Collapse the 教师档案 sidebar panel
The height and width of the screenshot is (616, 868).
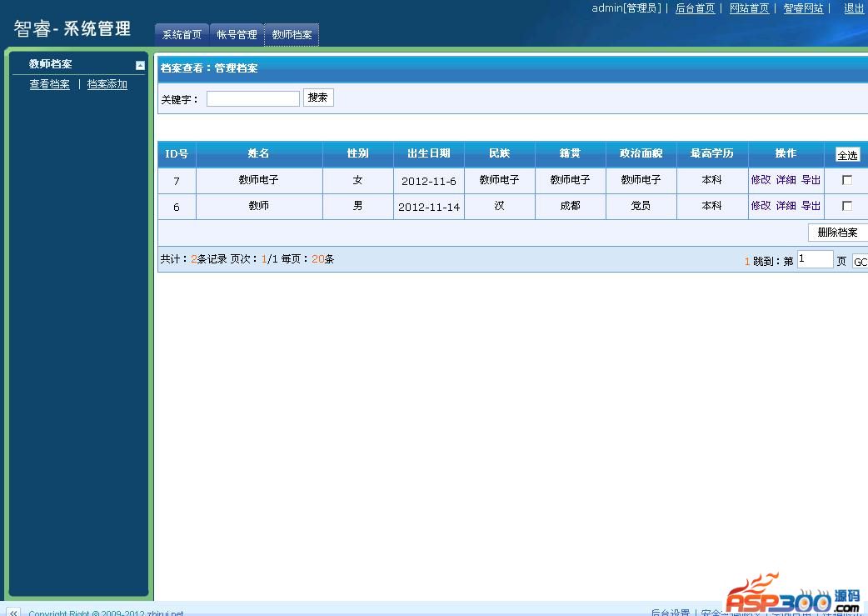[x=140, y=65]
